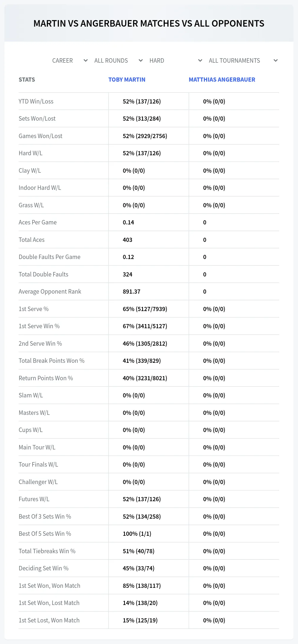Expand the ALL TOURNAMENTS dropdown
298x644 pixels.
point(243,61)
